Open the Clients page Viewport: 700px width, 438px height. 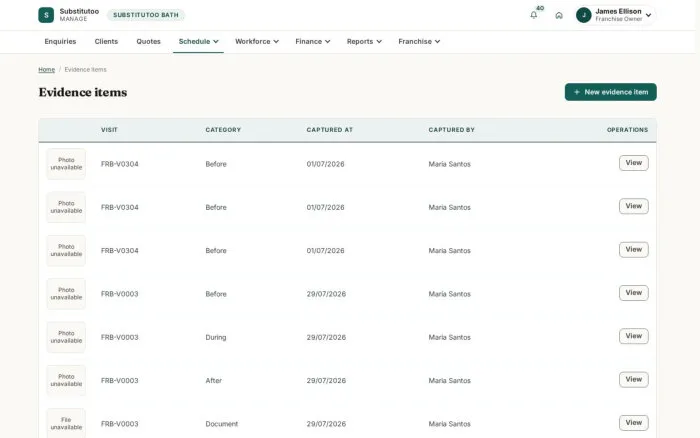pyautogui.click(x=106, y=42)
